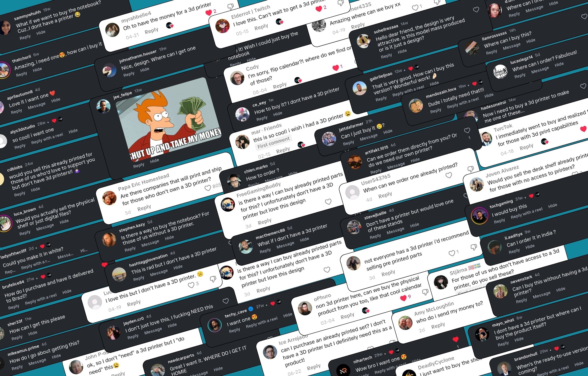Click the heart outline on FreeGamingBuddy's top comment
This screenshot has height=376, width=588.
pyautogui.click(x=328, y=202)
